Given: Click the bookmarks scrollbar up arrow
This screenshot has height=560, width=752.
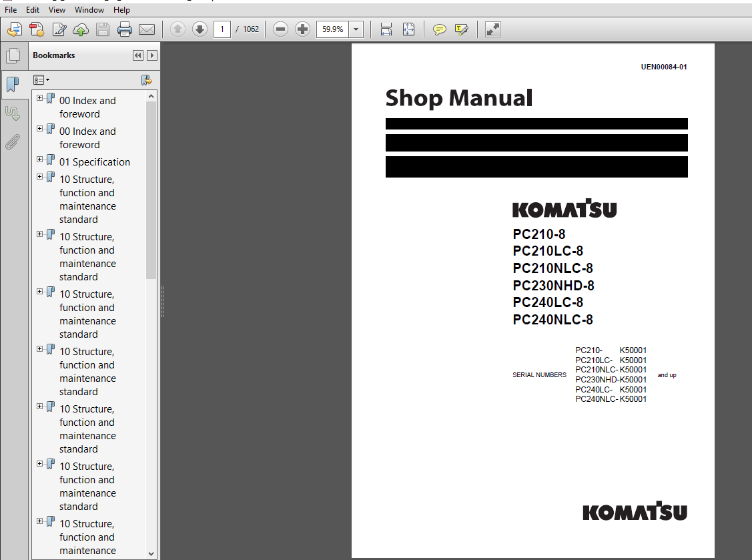Looking at the screenshot, I should pyautogui.click(x=151, y=97).
